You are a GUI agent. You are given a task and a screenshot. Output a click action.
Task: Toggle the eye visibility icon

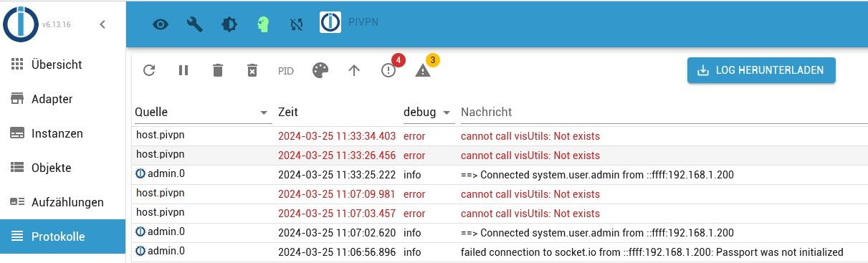[161, 24]
